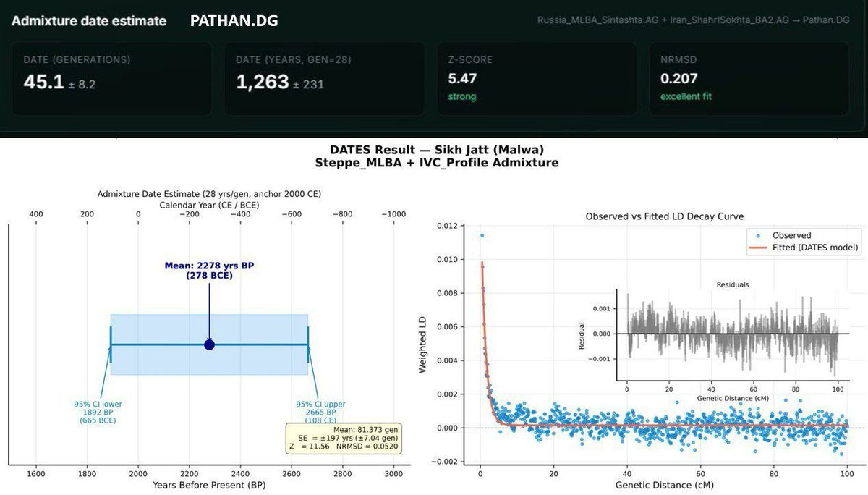
Task: Select the PATHAN.DG title label
Action: click(x=234, y=21)
